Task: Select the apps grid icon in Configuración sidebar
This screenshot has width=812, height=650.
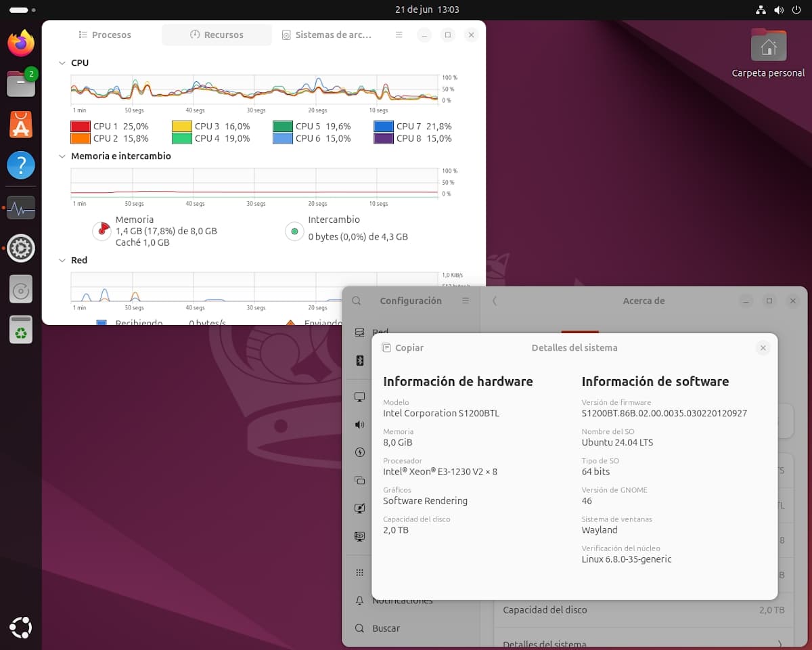Action: 360,572
